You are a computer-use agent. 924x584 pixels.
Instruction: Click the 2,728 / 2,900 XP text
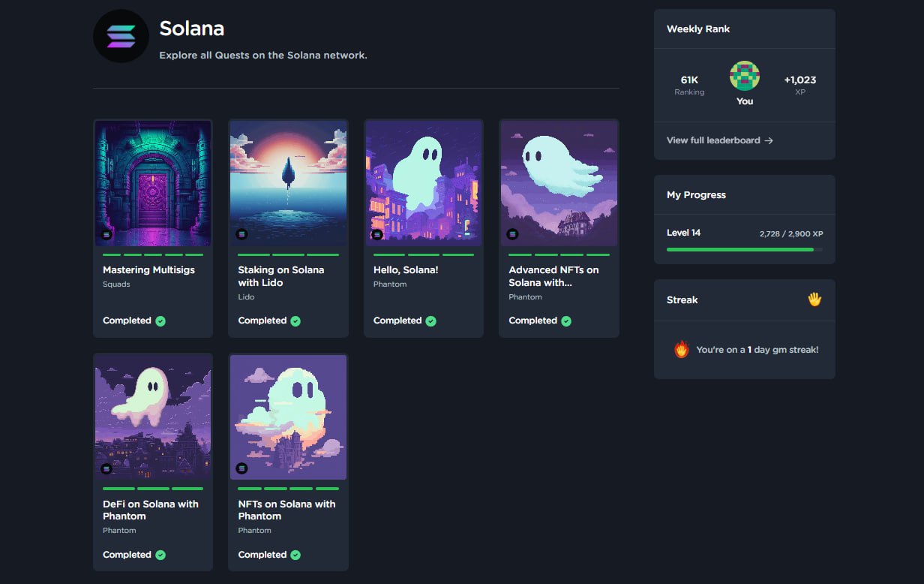tap(791, 234)
